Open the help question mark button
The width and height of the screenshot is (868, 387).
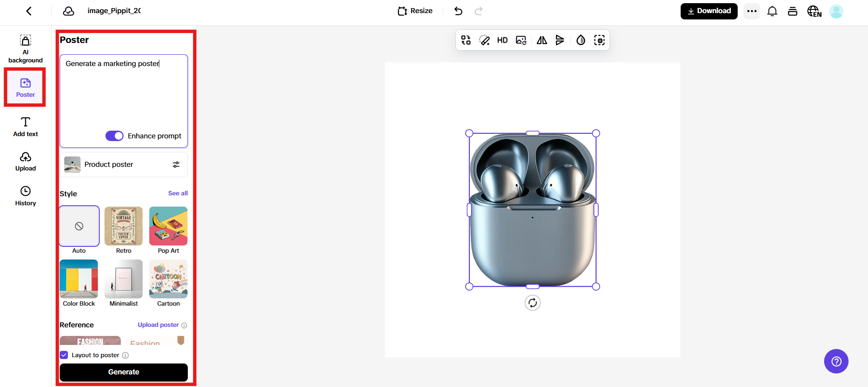tap(836, 361)
